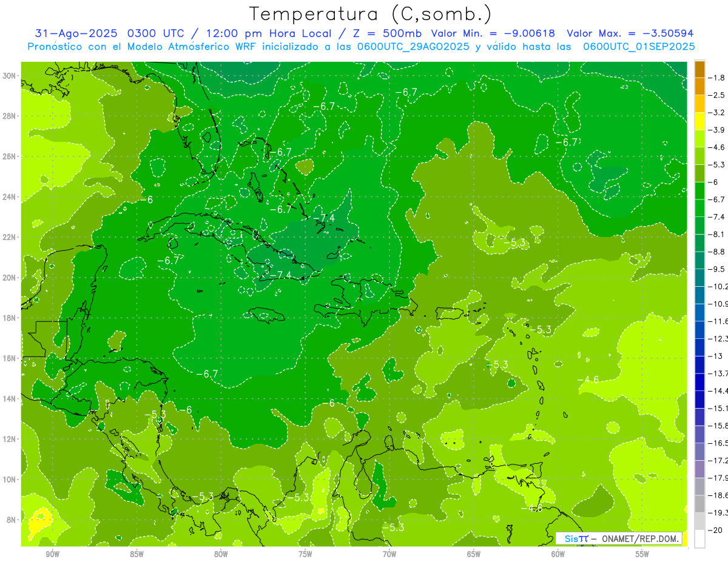Click the "65W" longitude axis label
This screenshot has height=562, width=728.
coord(474,554)
